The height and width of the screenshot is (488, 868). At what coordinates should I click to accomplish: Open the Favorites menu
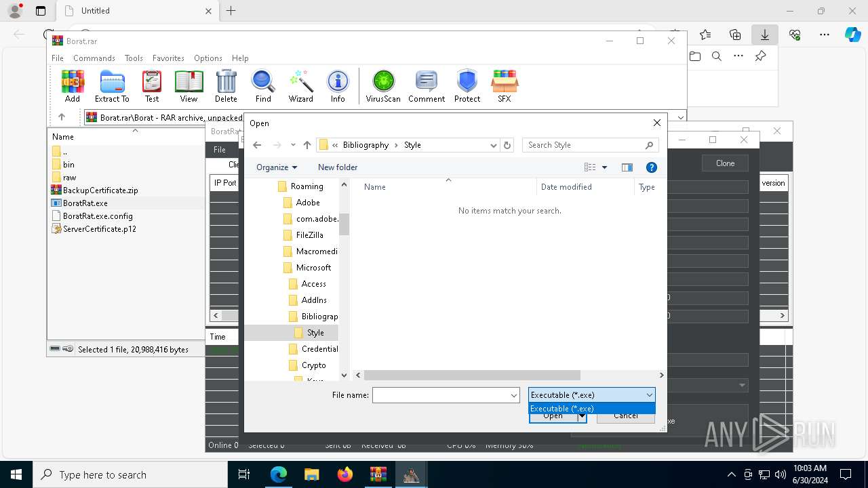coord(168,58)
